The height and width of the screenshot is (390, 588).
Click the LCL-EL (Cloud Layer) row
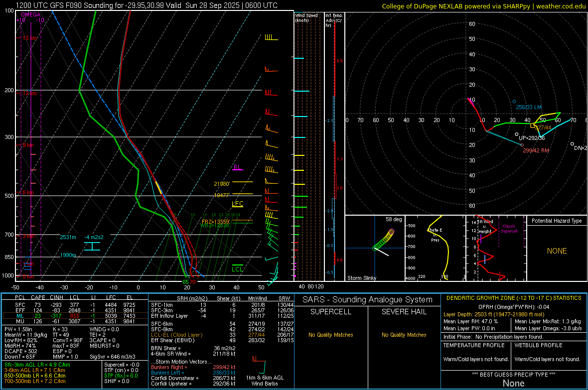222,335
